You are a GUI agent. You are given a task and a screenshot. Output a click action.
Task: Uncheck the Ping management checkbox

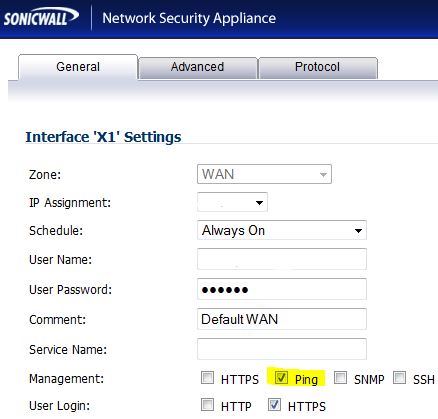click(x=281, y=377)
